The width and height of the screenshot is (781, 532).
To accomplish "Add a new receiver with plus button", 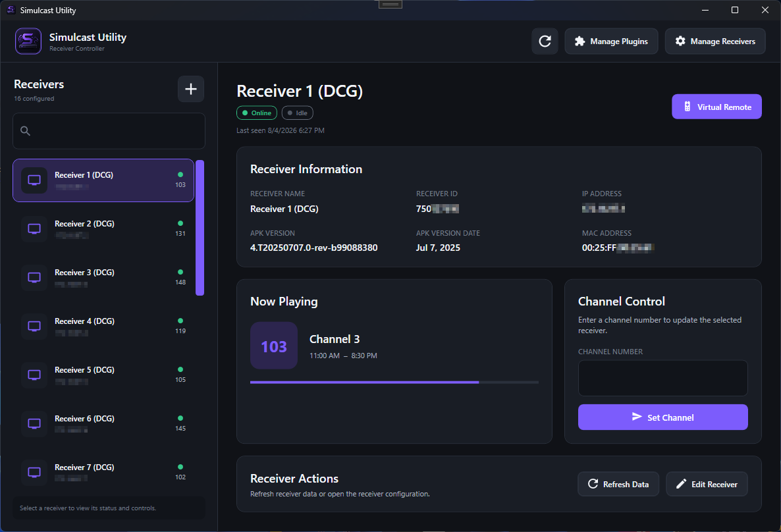I will click(191, 89).
